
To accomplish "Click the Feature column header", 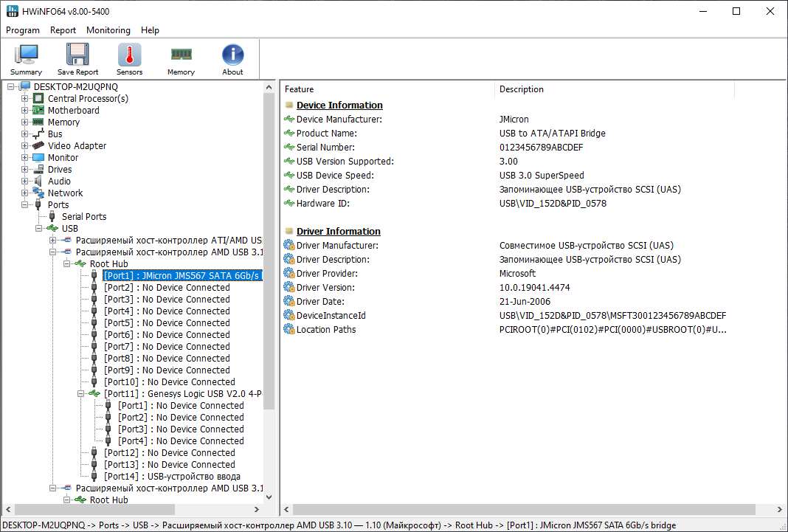I will click(387, 89).
